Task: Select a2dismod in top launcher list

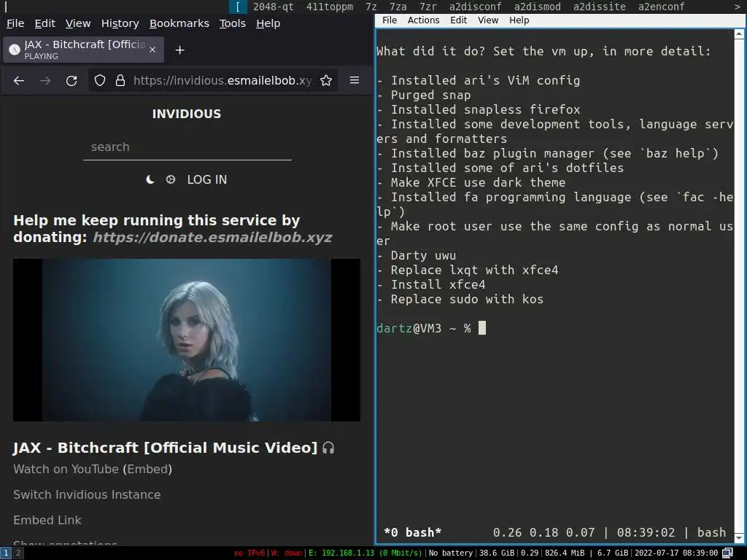Action: point(538,7)
